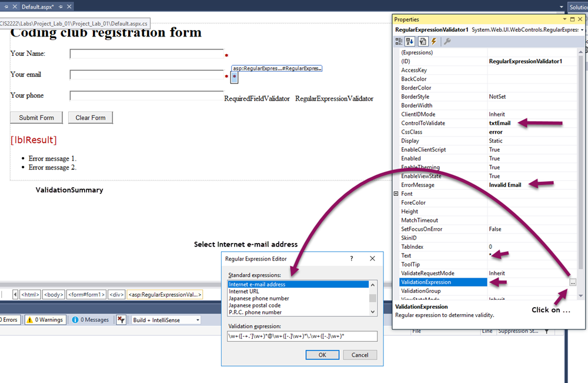The height and width of the screenshot is (383, 588).
Task: Click Cancel in Regular Expression Editor
Action: point(360,355)
